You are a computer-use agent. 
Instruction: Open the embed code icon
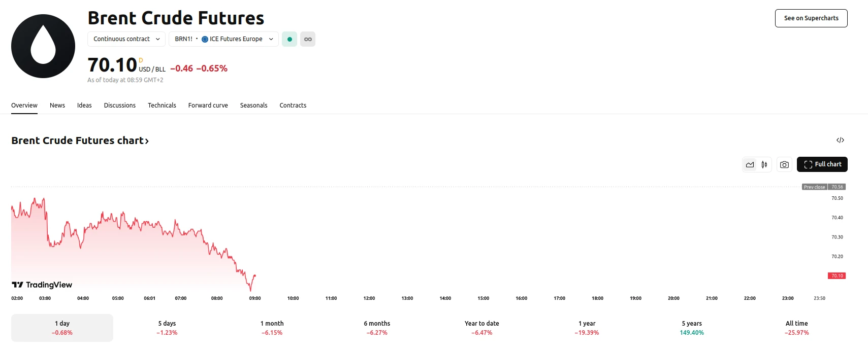point(840,140)
